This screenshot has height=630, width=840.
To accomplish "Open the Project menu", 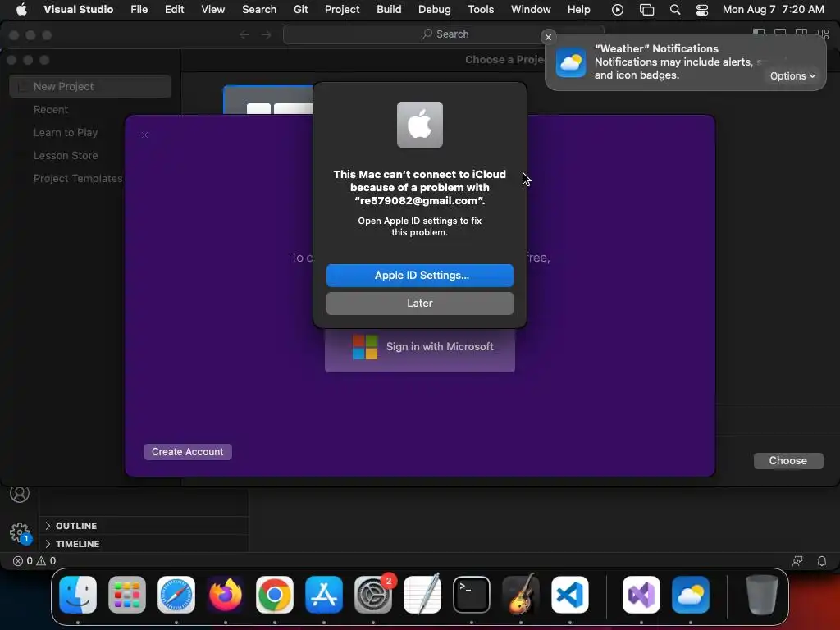I will 342,9.
